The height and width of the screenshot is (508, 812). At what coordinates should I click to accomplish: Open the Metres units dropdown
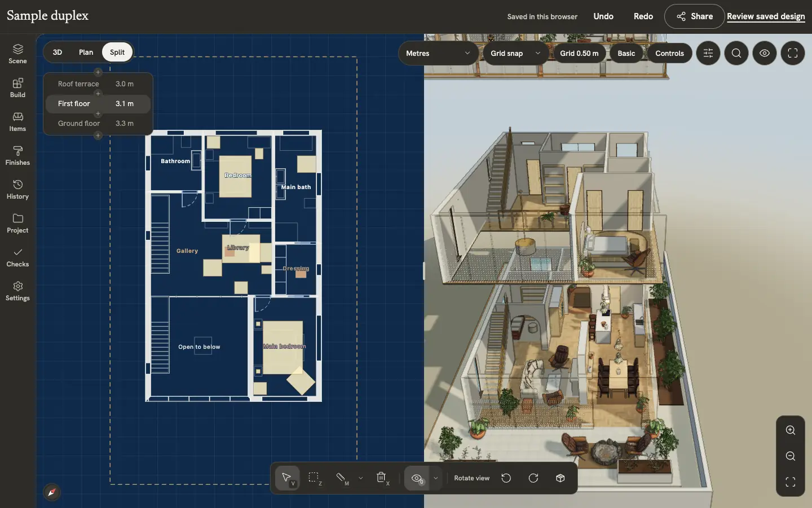click(438, 53)
